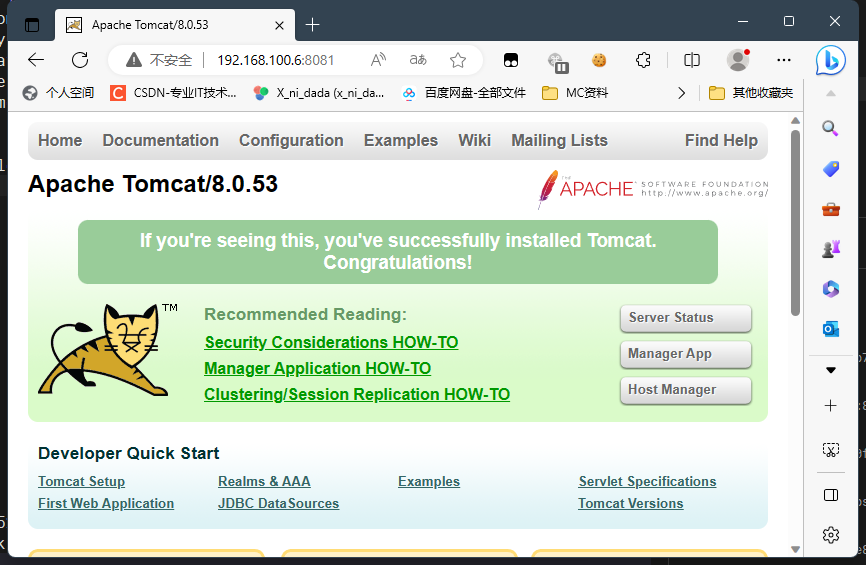The image size is (866, 565).
Task: Open the 百度网盘-全部文件 bookmark
Action: point(464,93)
